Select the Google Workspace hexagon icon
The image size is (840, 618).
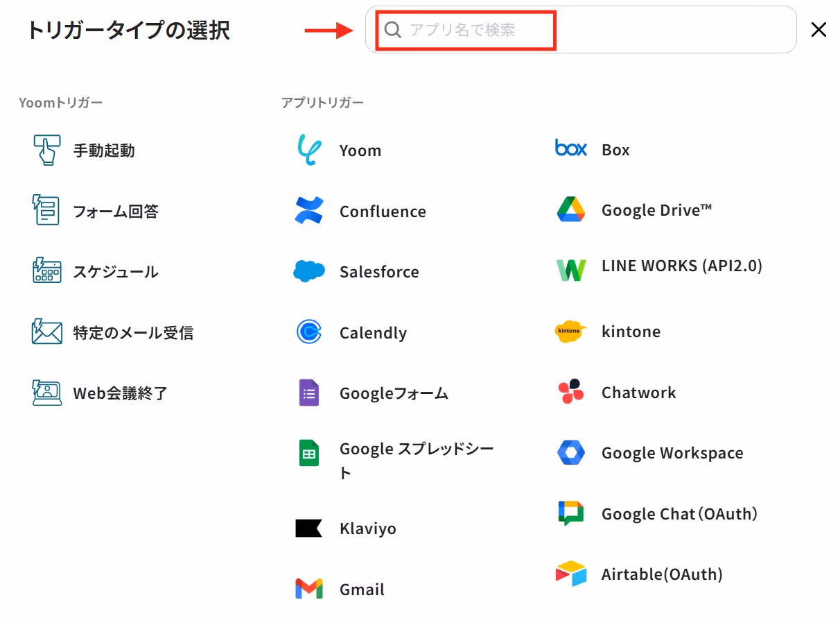[x=571, y=453]
